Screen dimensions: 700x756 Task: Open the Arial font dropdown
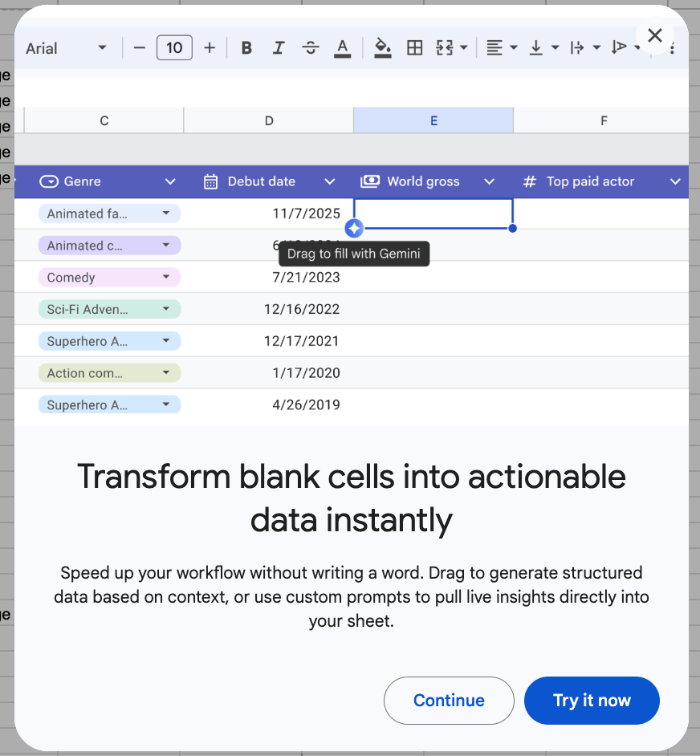[66, 47]
